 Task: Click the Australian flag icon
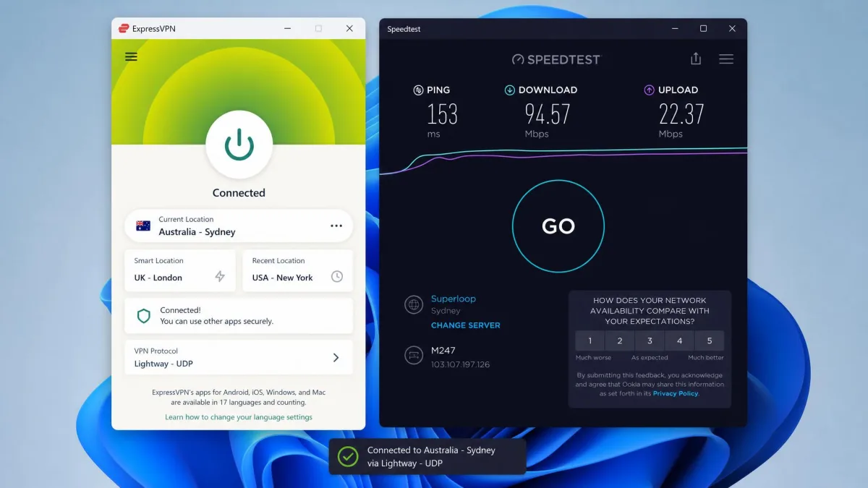coord(143,226)
